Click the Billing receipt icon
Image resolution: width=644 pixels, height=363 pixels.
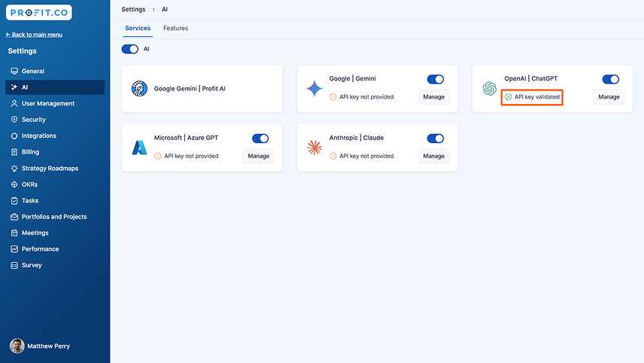point(14,152)
